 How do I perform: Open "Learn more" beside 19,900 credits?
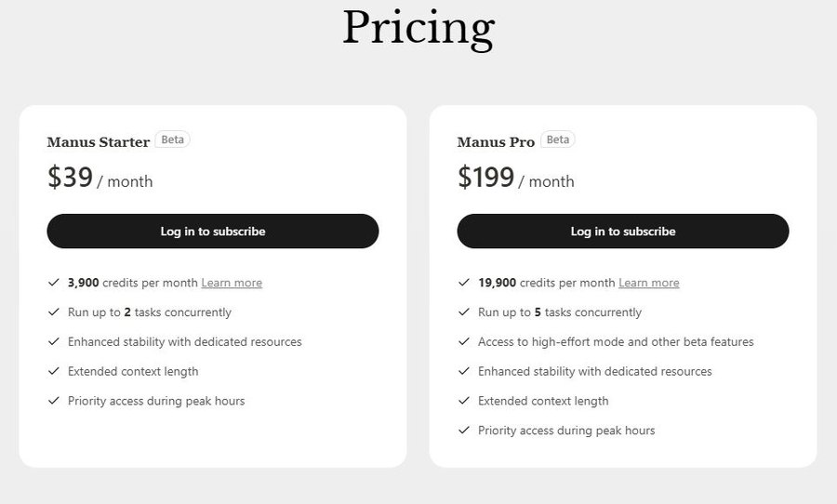pyautogui.click(x=648, y=283)
